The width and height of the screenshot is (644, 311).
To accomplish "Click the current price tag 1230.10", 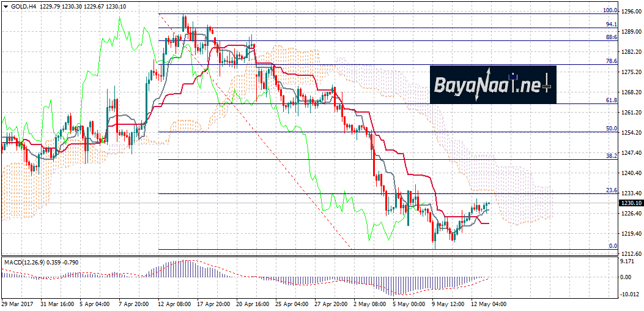I will point(631,203).
